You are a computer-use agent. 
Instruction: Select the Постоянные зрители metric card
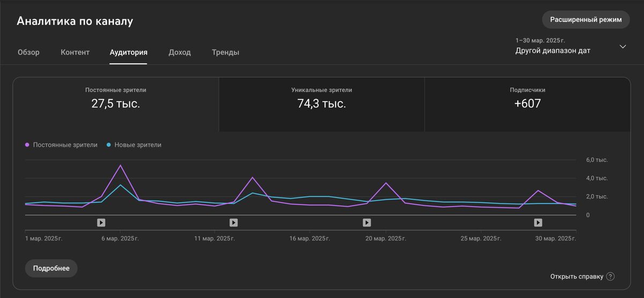click(115, 104)
